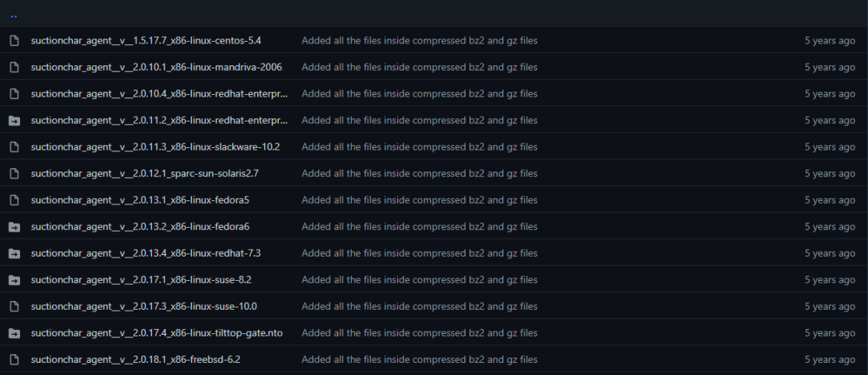Open suctionchar_agent 2.0.12.1 sparc-sun-solaris2.7 file

(145, 173)
